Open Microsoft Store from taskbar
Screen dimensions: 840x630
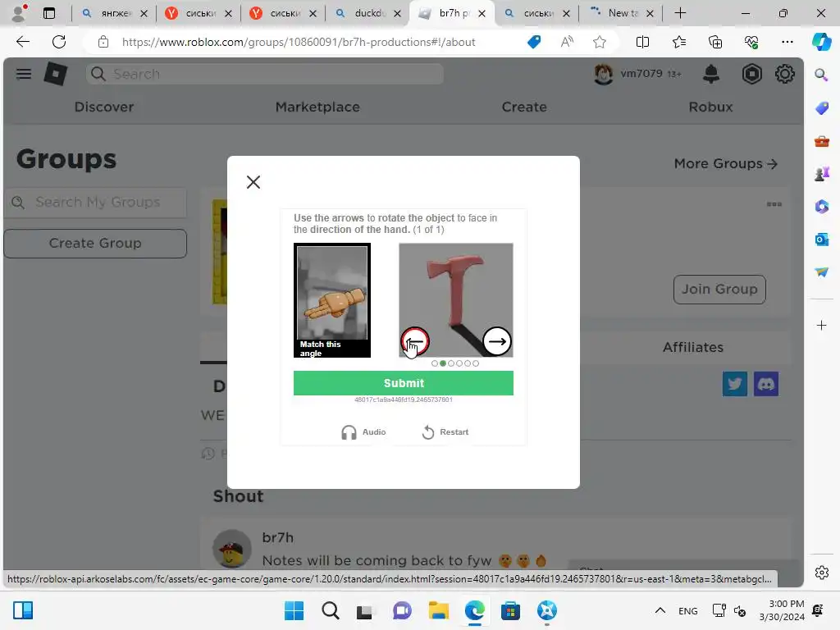[x=510, y=610]
